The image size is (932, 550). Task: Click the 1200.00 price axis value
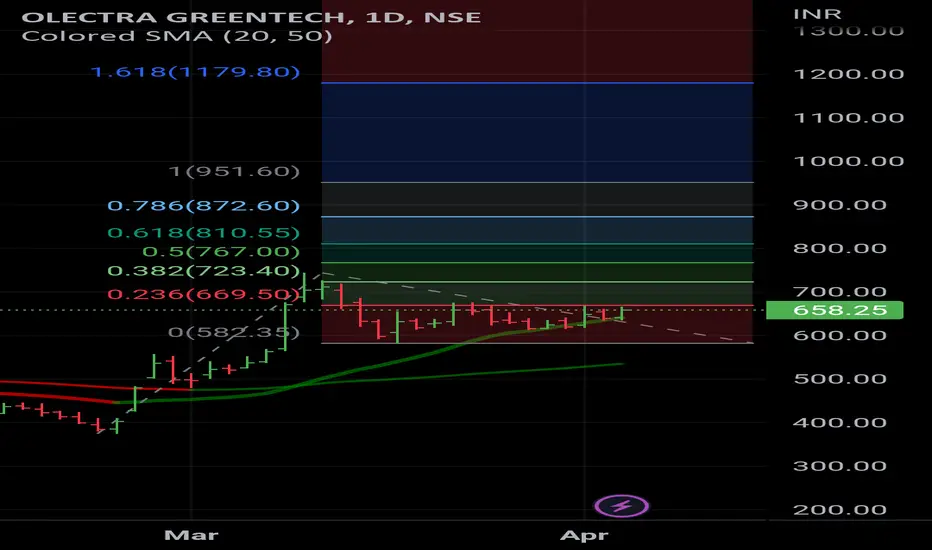click(849, 74)
